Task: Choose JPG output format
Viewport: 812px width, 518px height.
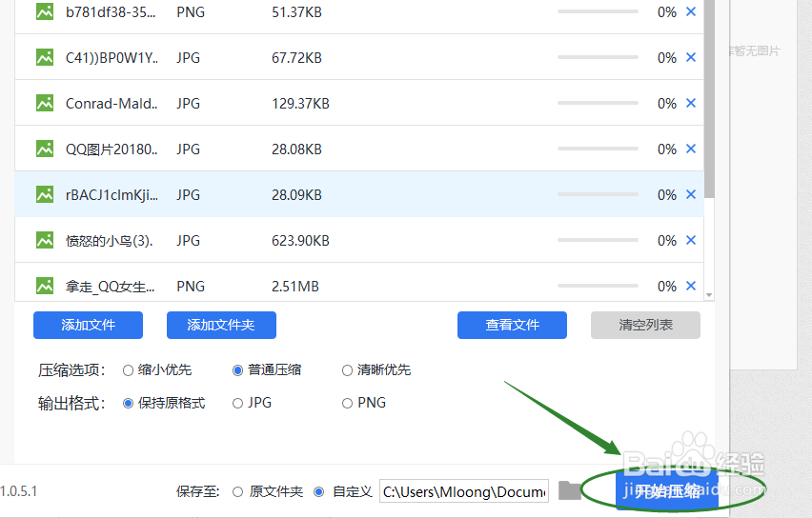Action: pos(237,403)
